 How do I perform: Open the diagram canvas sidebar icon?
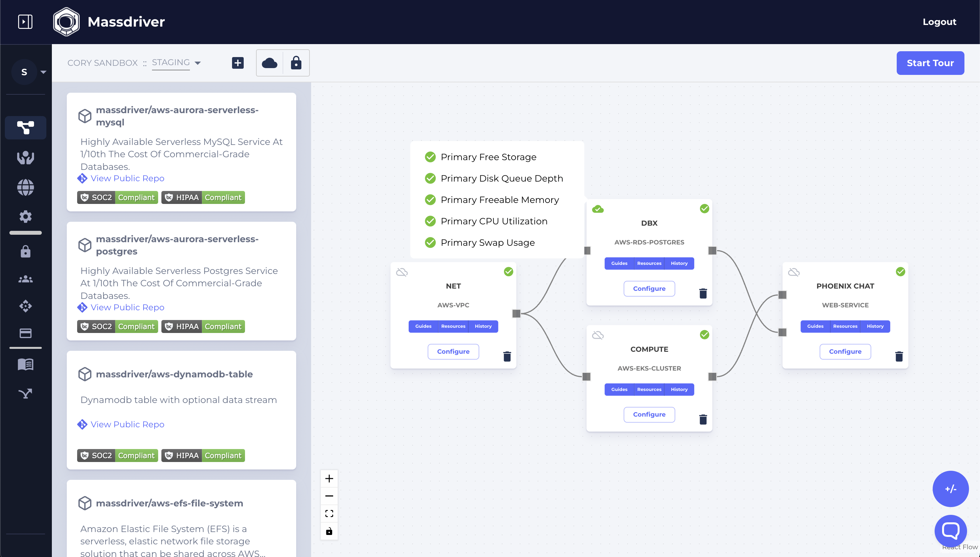pos(26,127)
